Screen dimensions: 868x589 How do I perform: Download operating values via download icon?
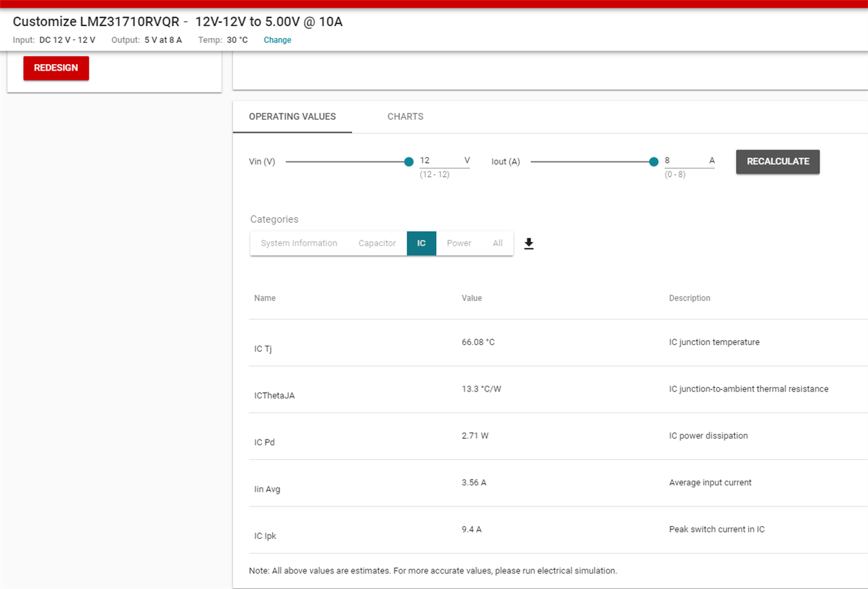[x=529, y=244]
